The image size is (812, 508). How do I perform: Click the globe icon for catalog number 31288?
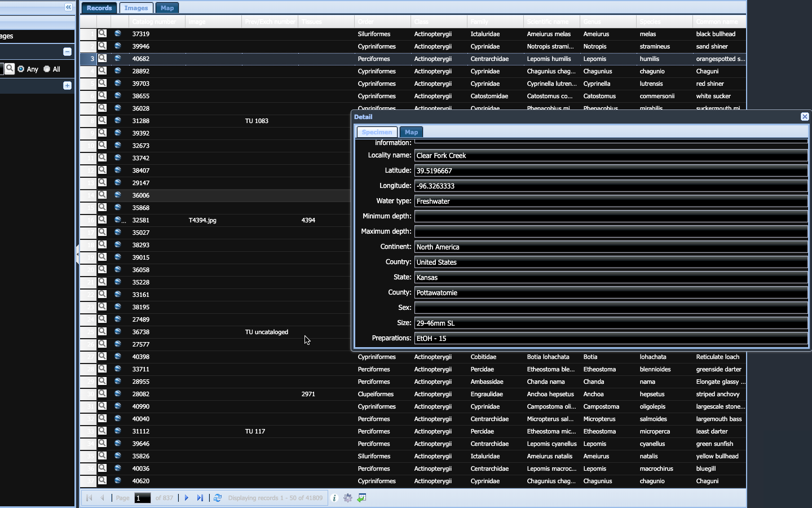118,121
